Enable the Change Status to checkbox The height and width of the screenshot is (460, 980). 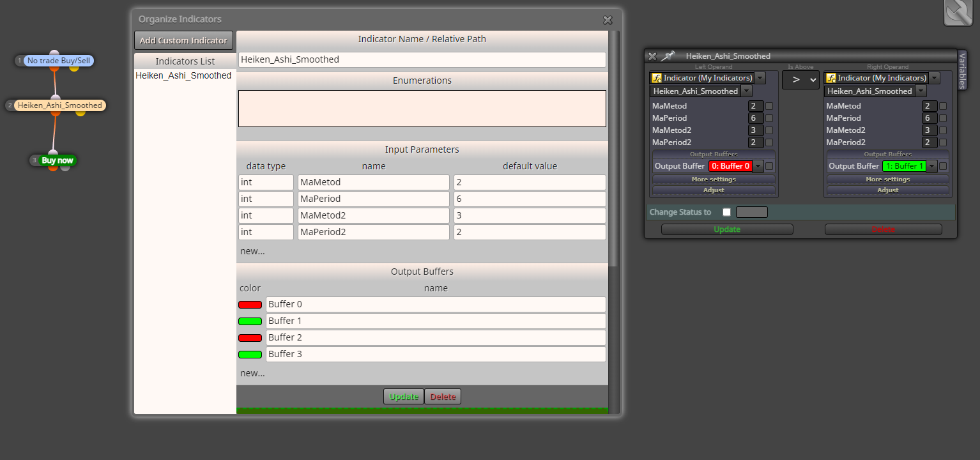[726, 212]
